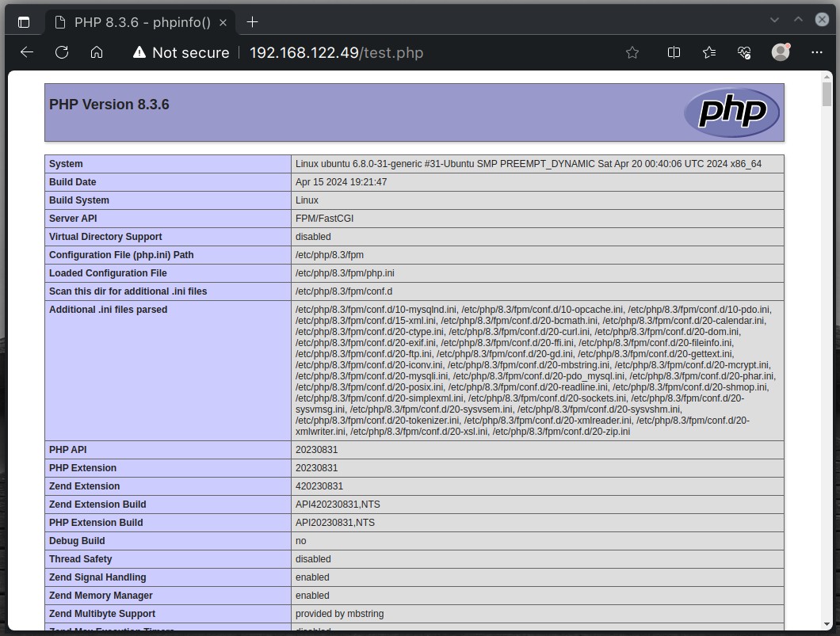The image size is (840, 636).
Task: Go back to the previous page
Action: [x=27, y=52]
